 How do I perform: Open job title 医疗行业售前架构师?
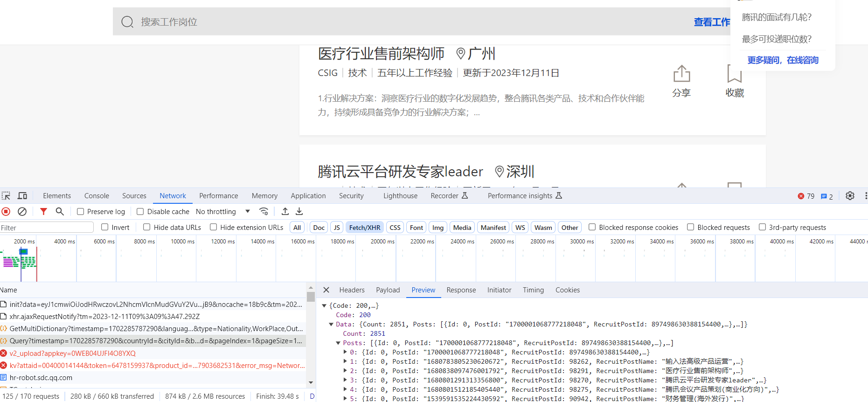381,54
